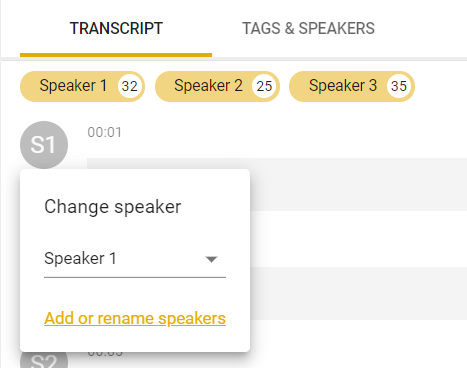Click the yellow underline beneath TRANSCRIPT tab
The height and width of the screenshot is (368, 467).
[x=116, y=55]
